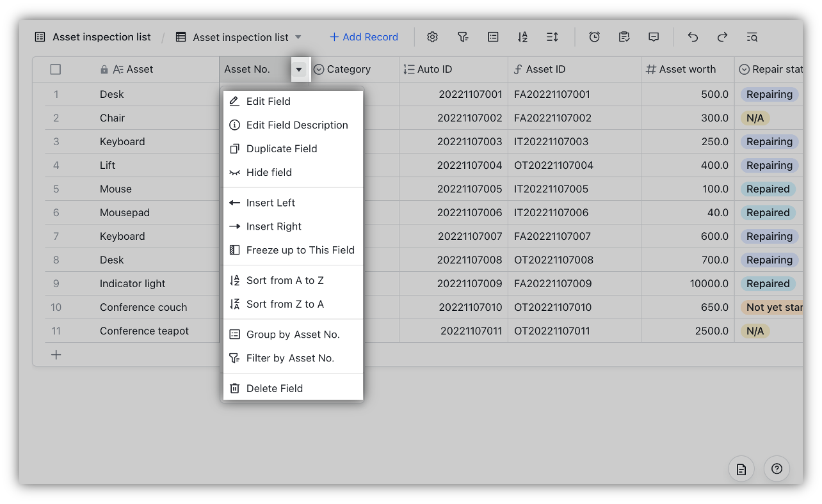
Task: Open record search with the magnifier icon
Action: [x=752, y=36]
